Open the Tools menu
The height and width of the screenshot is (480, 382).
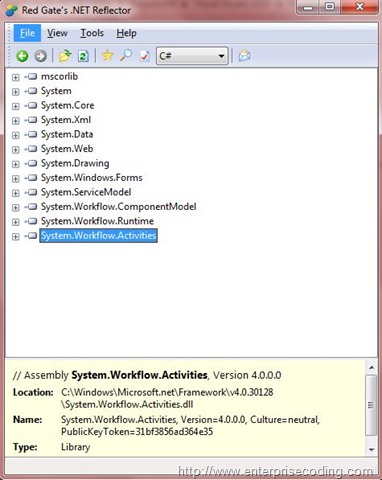tap(92, 33)
